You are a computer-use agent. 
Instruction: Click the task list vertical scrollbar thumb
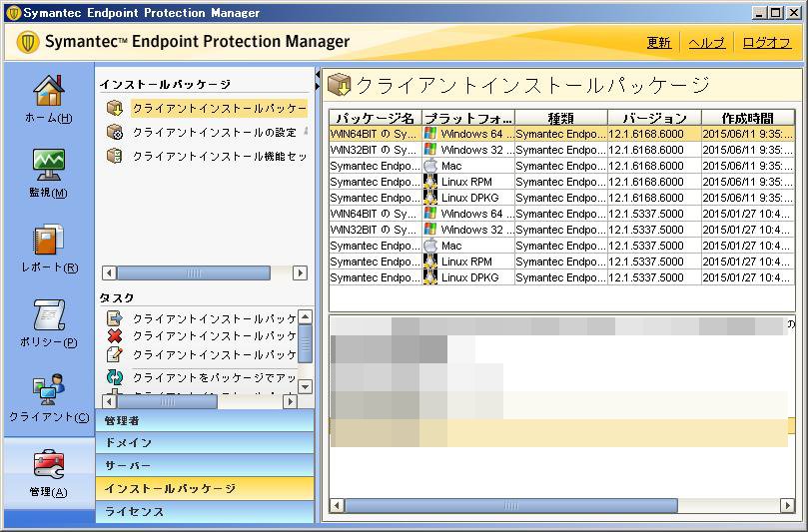(x=306, y=343)
